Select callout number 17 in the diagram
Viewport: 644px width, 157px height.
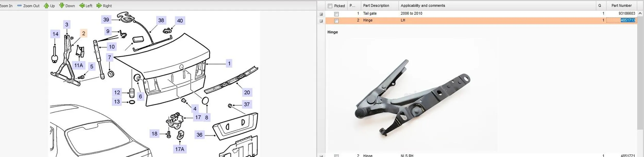pos(198,117)
